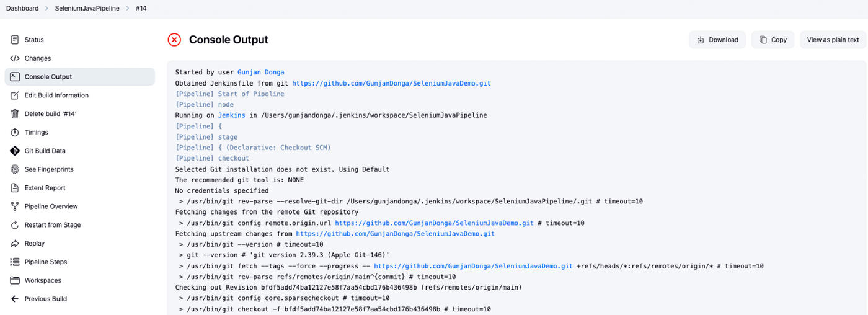Open the Gunjan Donga user link
The width and height of the screenshot is (868, 315).
point(261,73)
